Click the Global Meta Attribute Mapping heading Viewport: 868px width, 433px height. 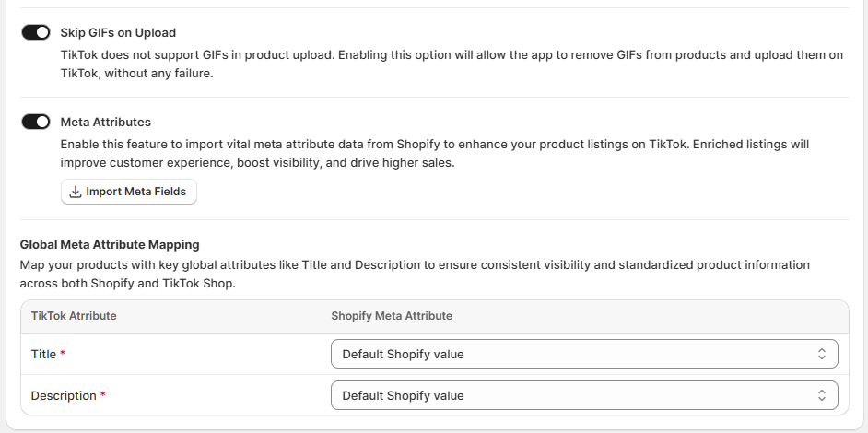coord(110,244)
